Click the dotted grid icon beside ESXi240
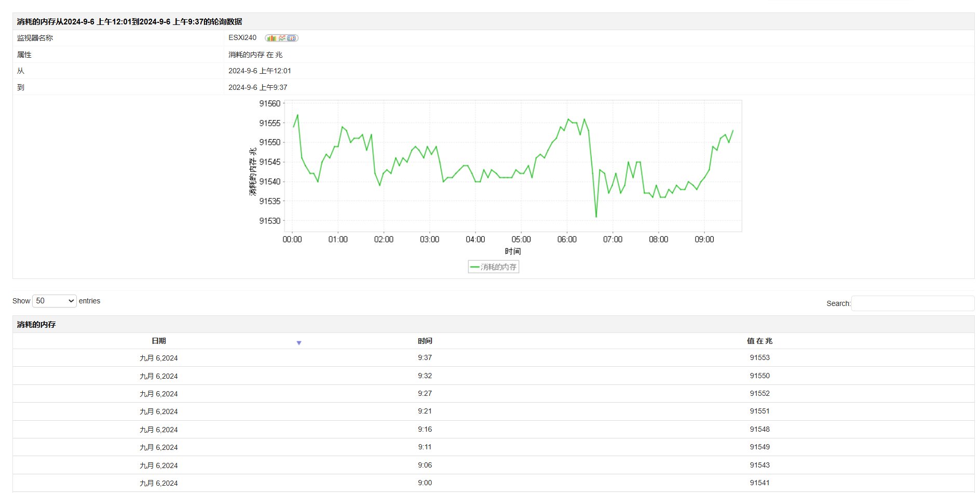Viewport: 980px width, 493px height. tap(292, 38)
